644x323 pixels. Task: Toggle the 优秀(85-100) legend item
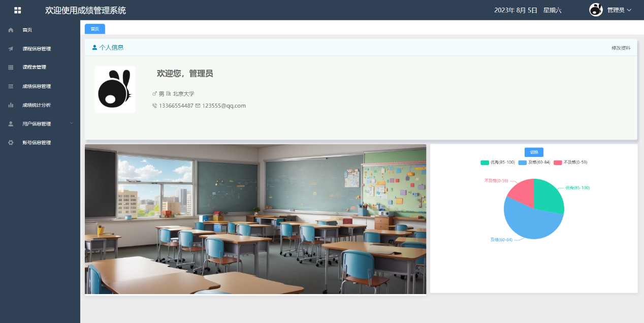[498, 163]
